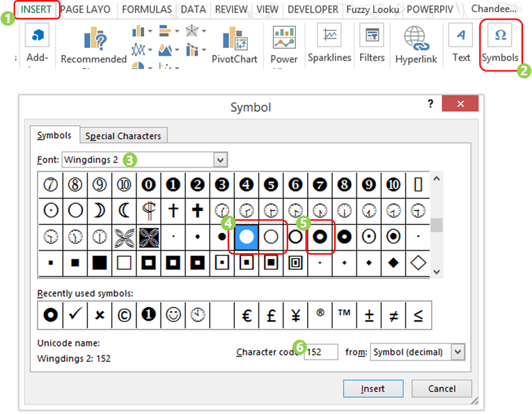Pick plus-minus sign from recently used symbols
This screenshot has width=532, height=414.
[x=369, y=315]
